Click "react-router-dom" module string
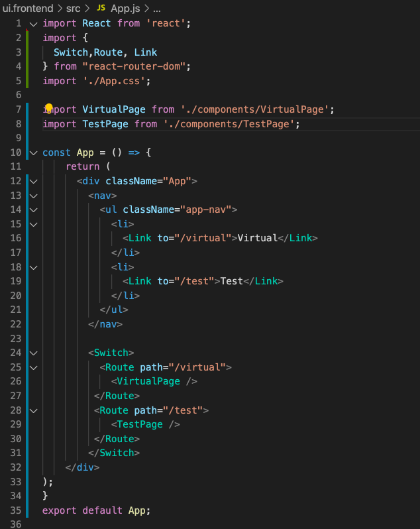Screen dimensions: 420x529 click(x=134, y=66)
